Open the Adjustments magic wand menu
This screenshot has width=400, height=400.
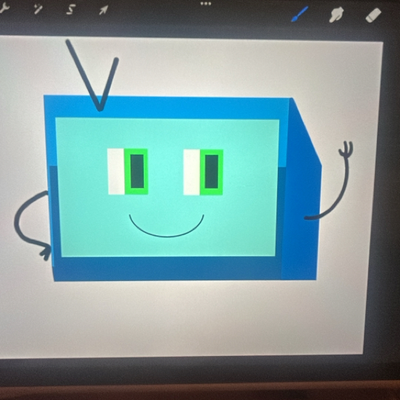pyautogui.click(x=38, y=10)
